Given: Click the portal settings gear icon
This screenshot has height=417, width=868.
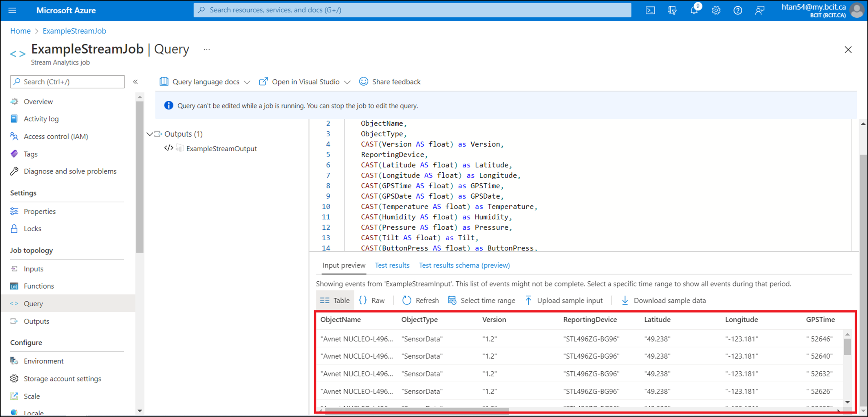Looking at the screenshot, I should pyautogui.click(x=716, y=10).
